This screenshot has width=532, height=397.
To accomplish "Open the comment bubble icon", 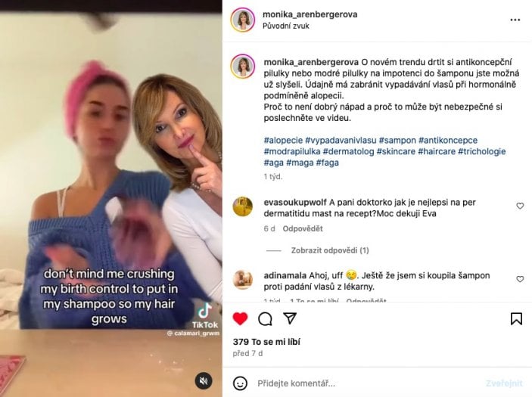I will [x=265, y=318].
